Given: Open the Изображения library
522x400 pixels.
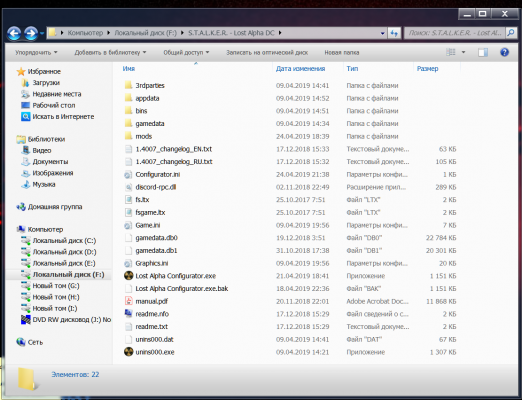Looking at the screenshot, I should pyautogui.click(x=53, y=173).
